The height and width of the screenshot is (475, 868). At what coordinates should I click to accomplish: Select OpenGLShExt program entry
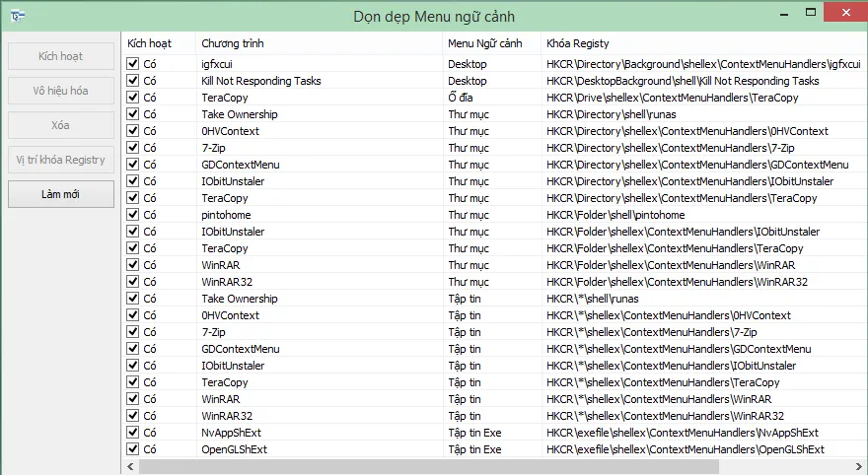pyautogui.click(x=234, y=449)
